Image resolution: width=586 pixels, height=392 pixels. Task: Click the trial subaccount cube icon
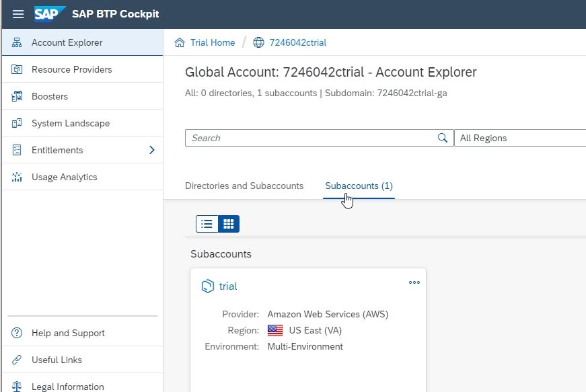(x=207, y=286)
